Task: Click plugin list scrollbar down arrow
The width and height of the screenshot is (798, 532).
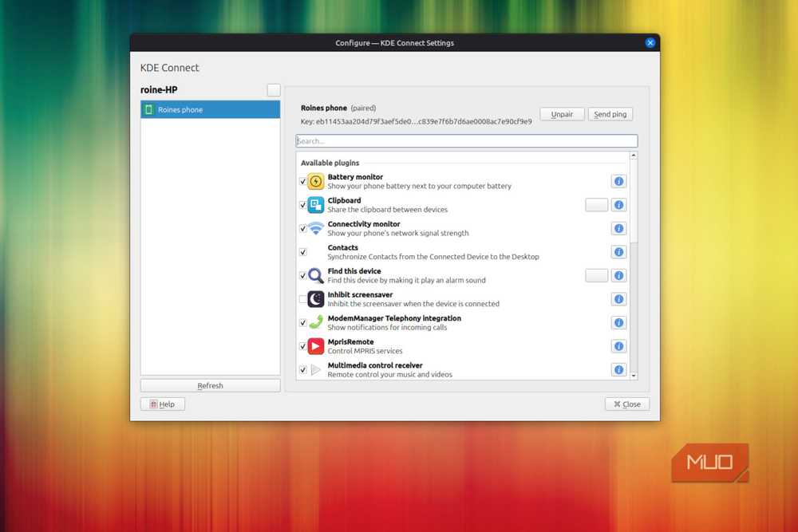Action: point(634,376)
